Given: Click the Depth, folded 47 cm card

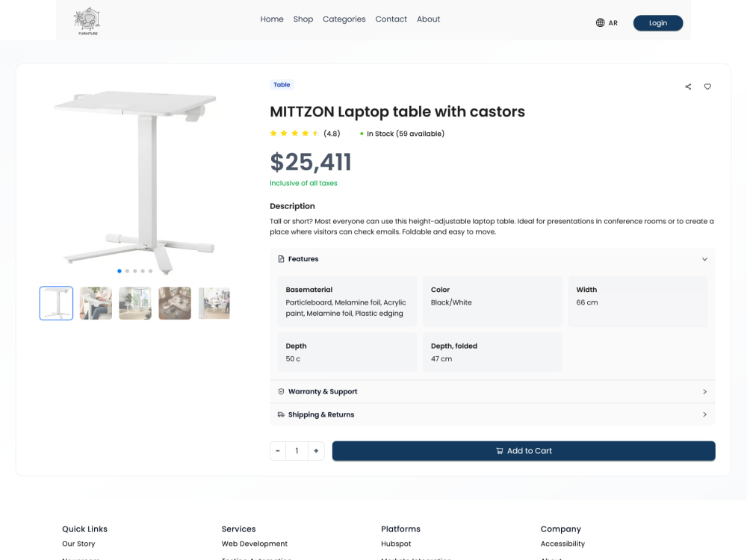Looking at the screenshot, I should coord(492,352).
